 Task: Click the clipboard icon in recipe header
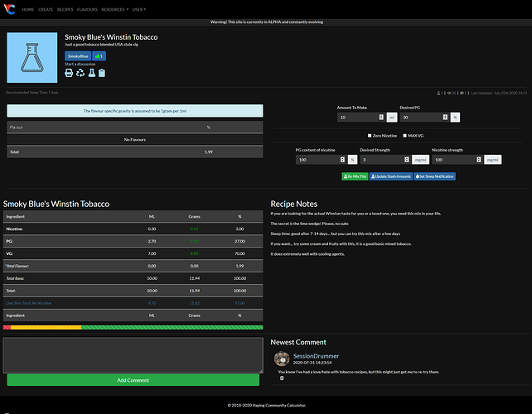(102, 73)
